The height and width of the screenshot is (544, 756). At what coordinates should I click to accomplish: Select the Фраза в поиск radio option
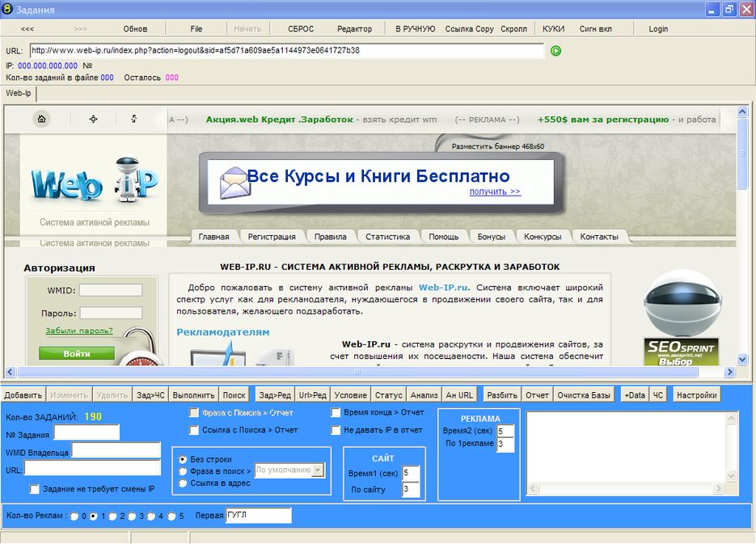pos(182,471)
